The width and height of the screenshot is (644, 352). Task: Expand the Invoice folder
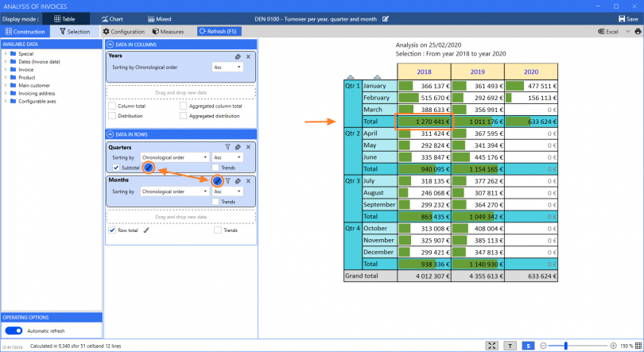click(6, 69)
